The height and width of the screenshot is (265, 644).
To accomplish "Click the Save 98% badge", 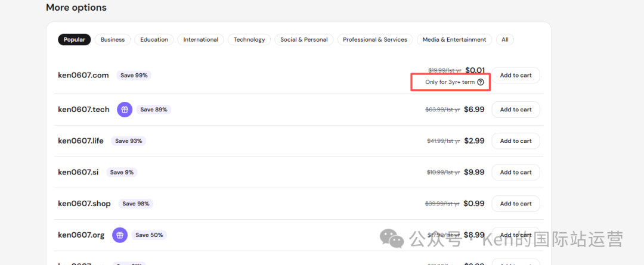I will 136,204.
